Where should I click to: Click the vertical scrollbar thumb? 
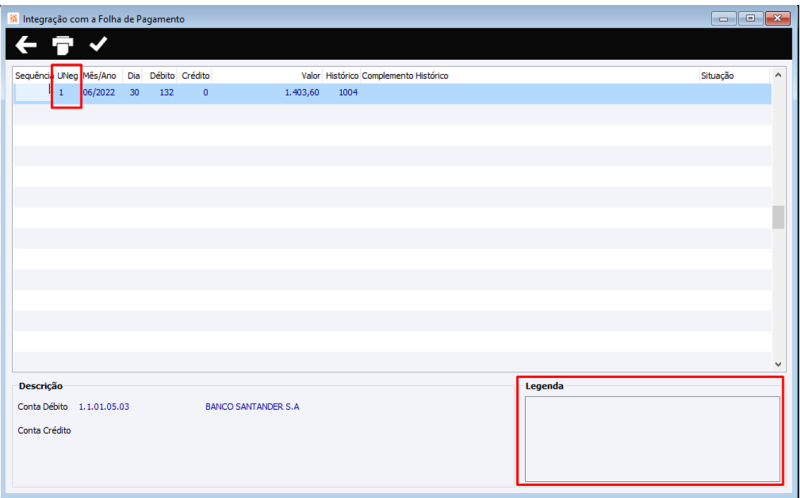(778, 217)
